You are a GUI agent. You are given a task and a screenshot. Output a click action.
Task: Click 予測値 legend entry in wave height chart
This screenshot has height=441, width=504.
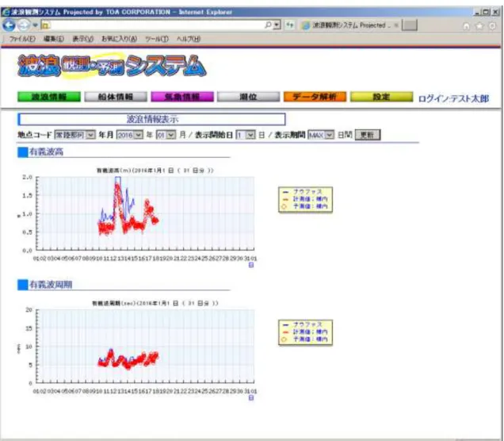305,206
